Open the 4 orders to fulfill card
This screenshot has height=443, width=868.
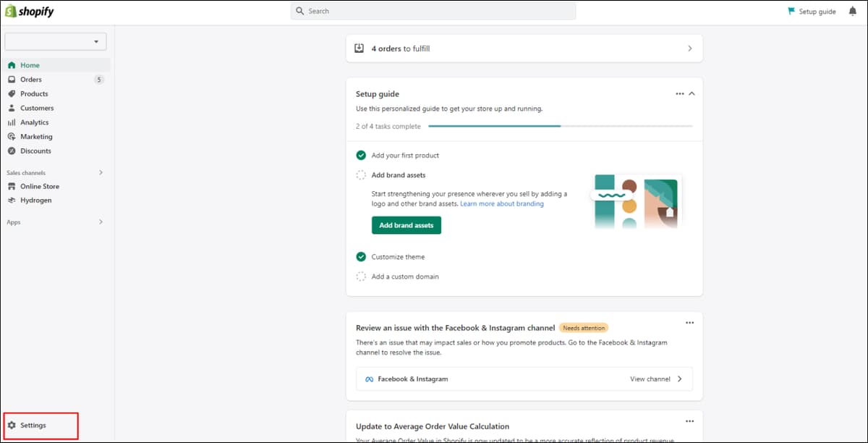coord(524,48)
